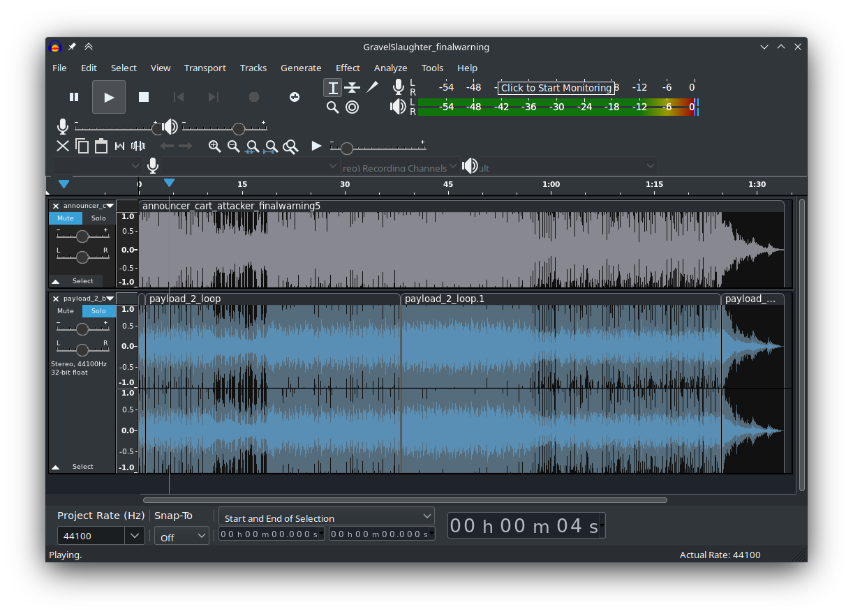Click the Stop playback button
Image resolution: width=853 pixels, height=616 pixels.
pyautogui.click(x=144, y=97)
